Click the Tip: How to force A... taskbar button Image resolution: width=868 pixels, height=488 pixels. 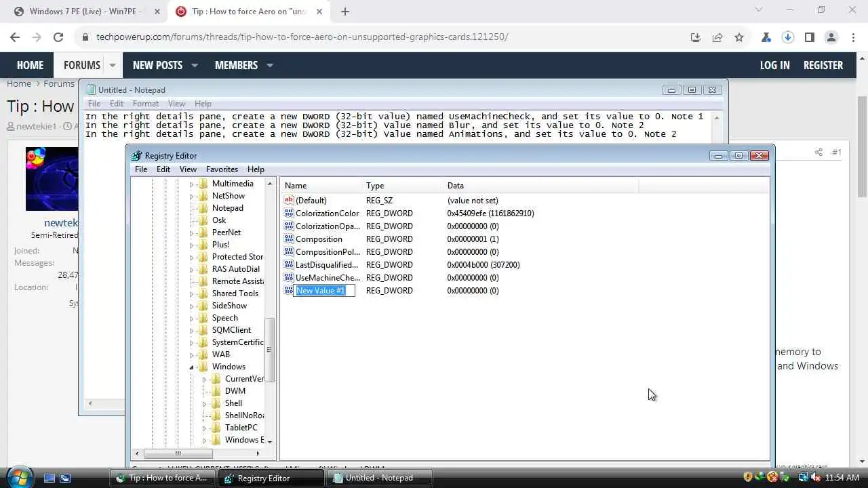coord(163,478)
